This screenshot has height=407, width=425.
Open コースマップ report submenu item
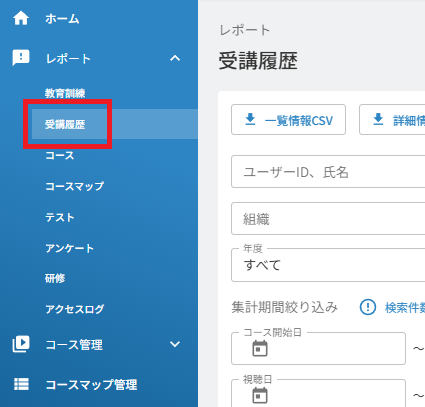[x=75, y=186]
